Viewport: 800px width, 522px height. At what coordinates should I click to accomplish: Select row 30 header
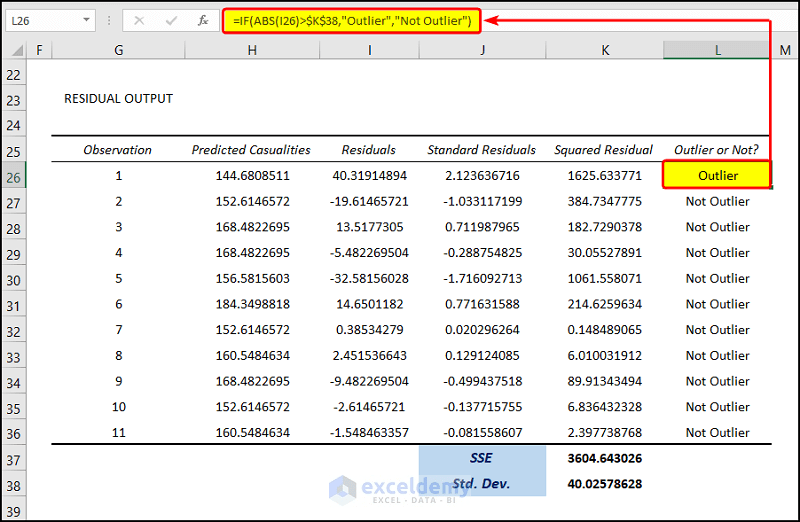[x=13, y=280]
